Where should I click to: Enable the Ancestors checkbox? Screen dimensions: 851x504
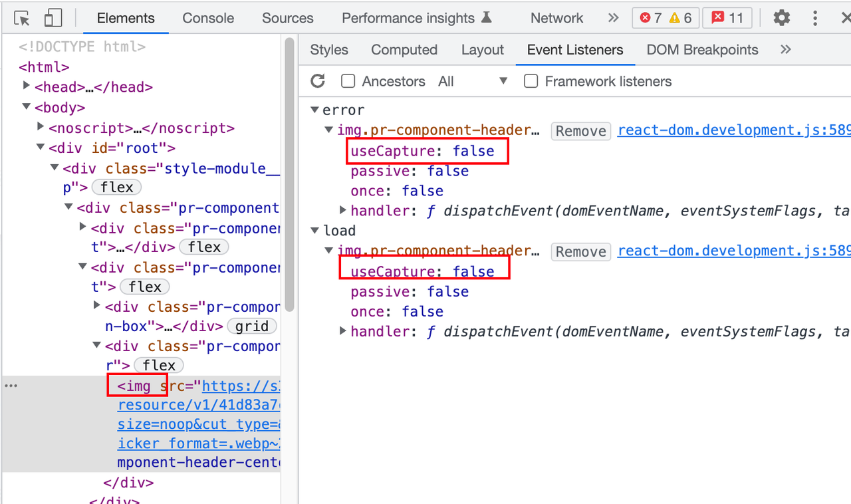coord(348,81)
